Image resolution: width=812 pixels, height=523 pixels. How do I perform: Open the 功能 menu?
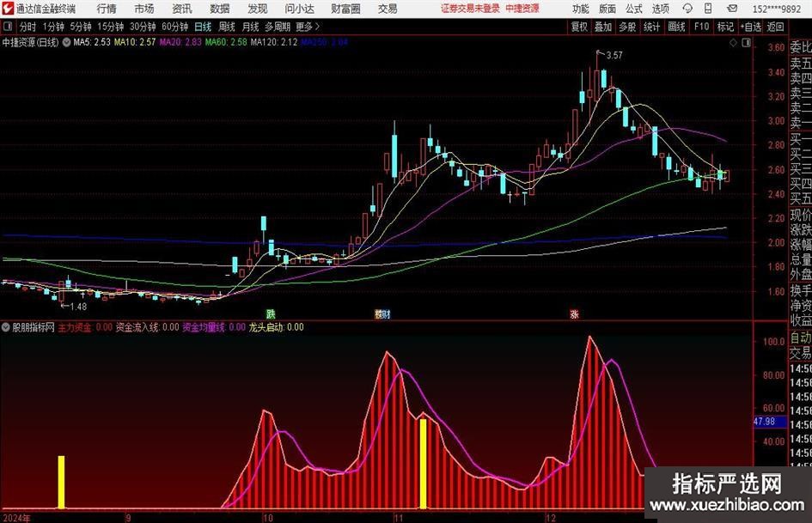coord(581,9)
